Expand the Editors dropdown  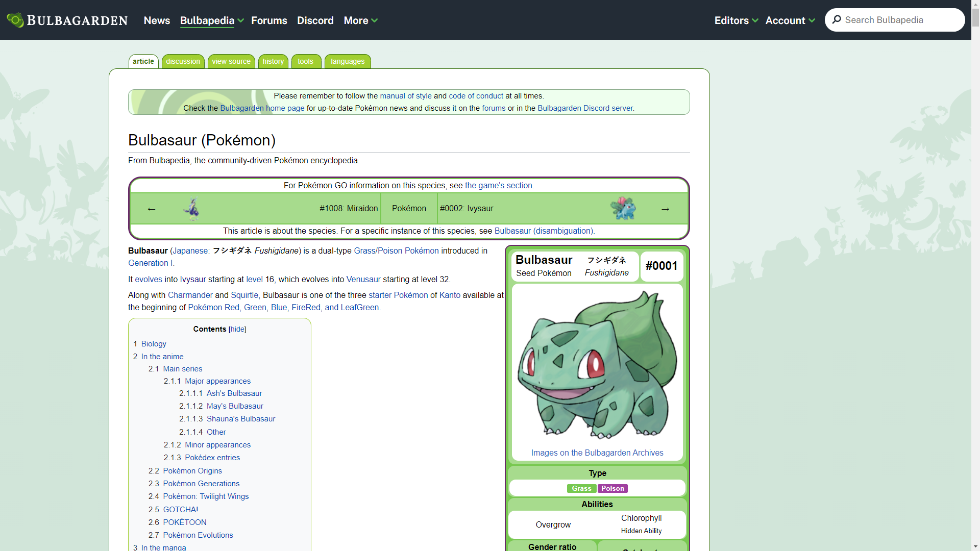click(x=736, y=20)
